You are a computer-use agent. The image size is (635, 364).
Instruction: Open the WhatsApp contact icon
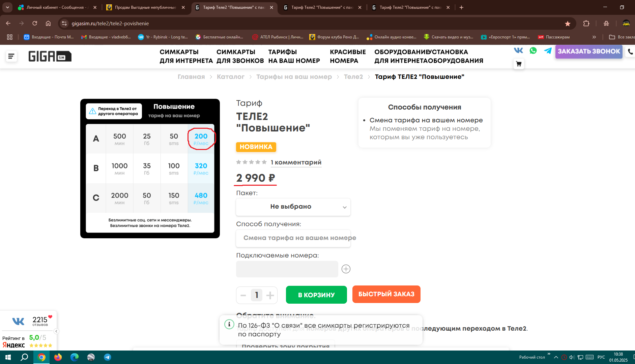(x=533, y=51)
